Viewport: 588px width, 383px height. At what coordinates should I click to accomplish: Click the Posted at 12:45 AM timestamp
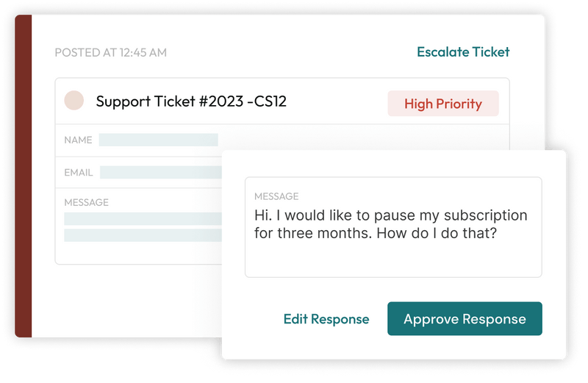pyautogui.click(x=110, y=53)
